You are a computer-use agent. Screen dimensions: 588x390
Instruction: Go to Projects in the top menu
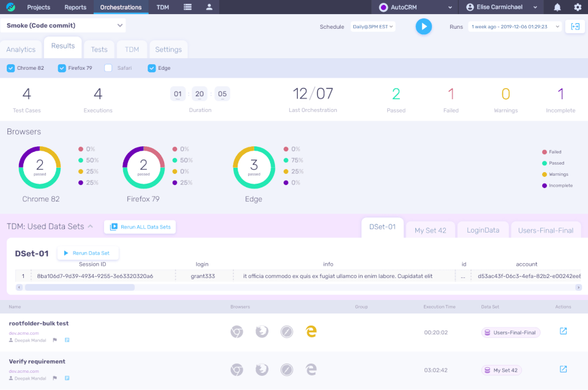pyautogui.click(x=39, y=7)
